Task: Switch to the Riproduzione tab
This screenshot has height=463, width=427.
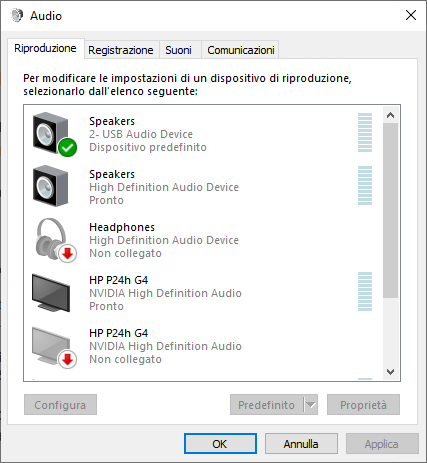Action: 45,48
